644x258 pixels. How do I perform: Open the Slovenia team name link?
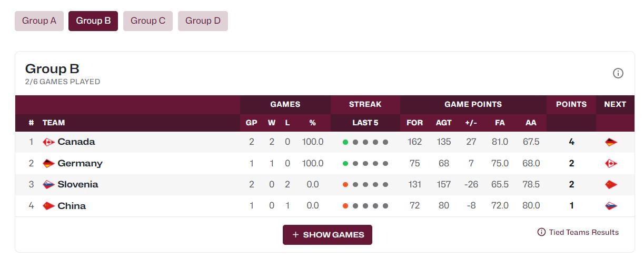(78, 185)
